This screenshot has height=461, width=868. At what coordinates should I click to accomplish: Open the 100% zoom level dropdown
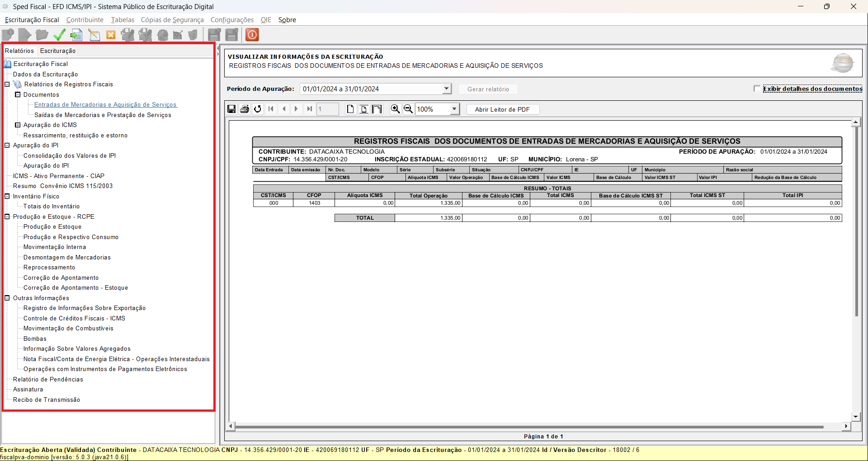point(454,109)
